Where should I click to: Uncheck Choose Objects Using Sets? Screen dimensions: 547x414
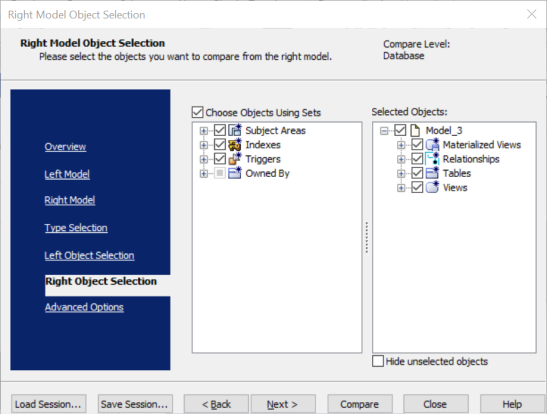(x=197, y=112)
